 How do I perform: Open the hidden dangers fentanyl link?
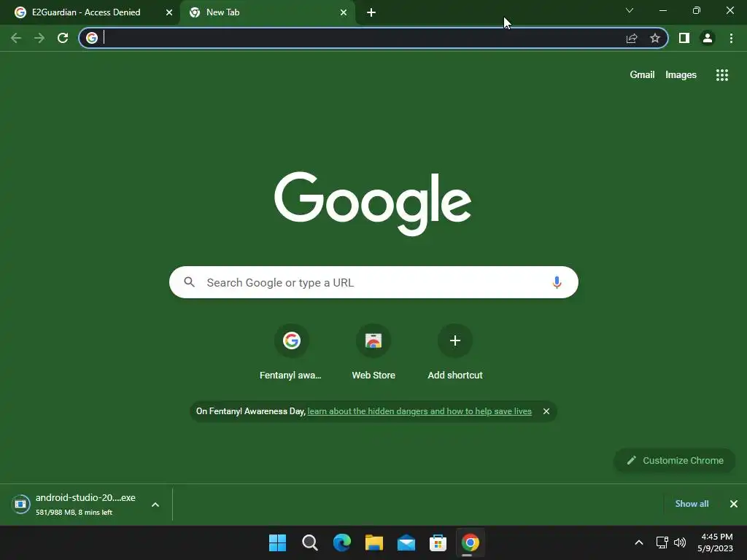click(419, 411)
